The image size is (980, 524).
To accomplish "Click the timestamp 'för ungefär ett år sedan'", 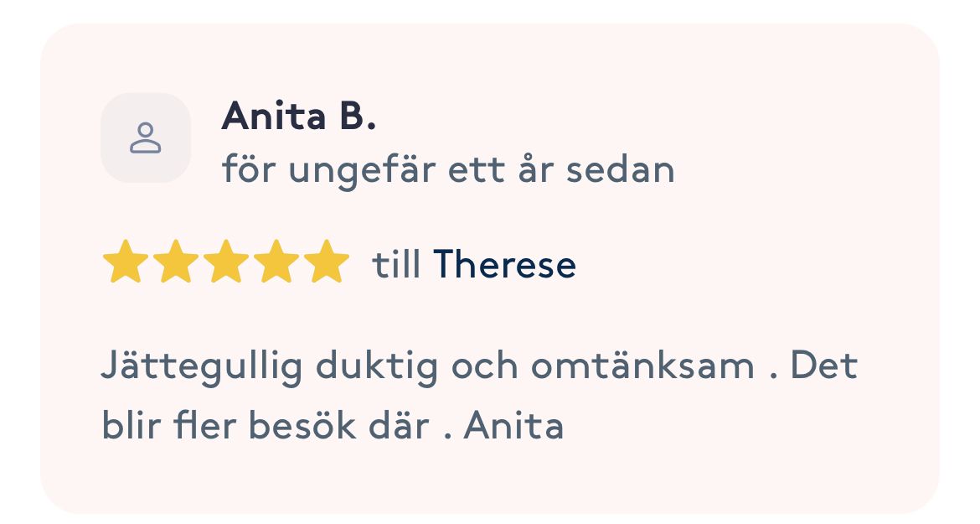I will [x=448, y=170].
